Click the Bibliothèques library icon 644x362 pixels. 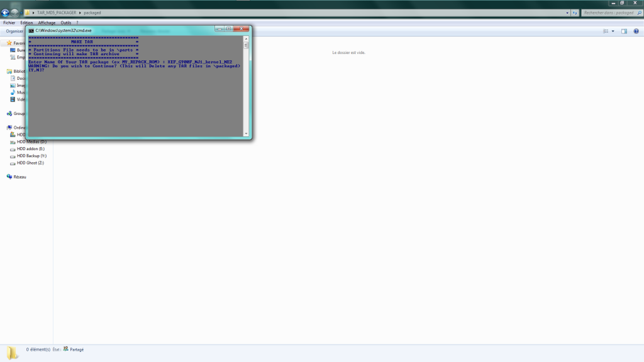9,71
